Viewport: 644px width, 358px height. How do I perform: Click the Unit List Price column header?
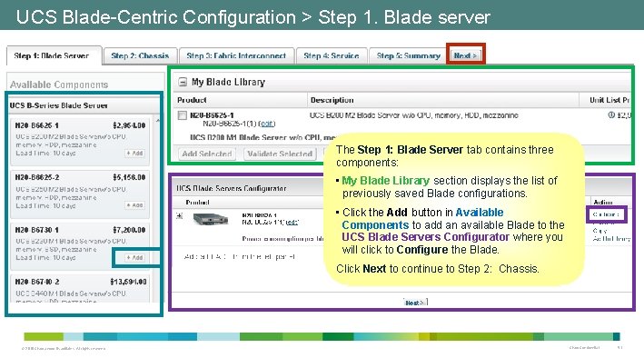pos(609,100)
